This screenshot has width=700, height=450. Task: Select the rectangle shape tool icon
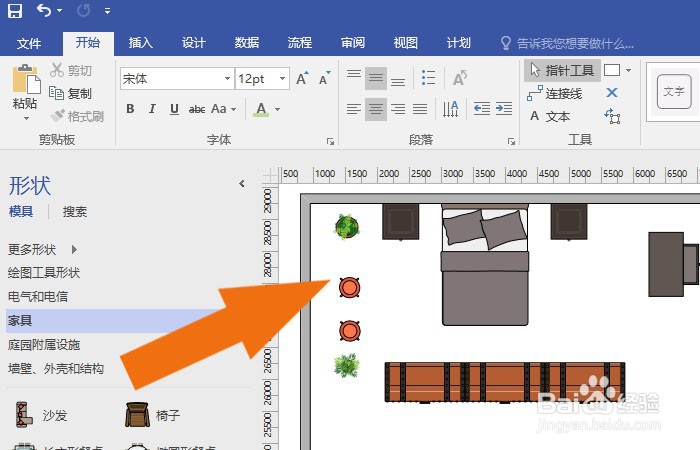point(612,70)
